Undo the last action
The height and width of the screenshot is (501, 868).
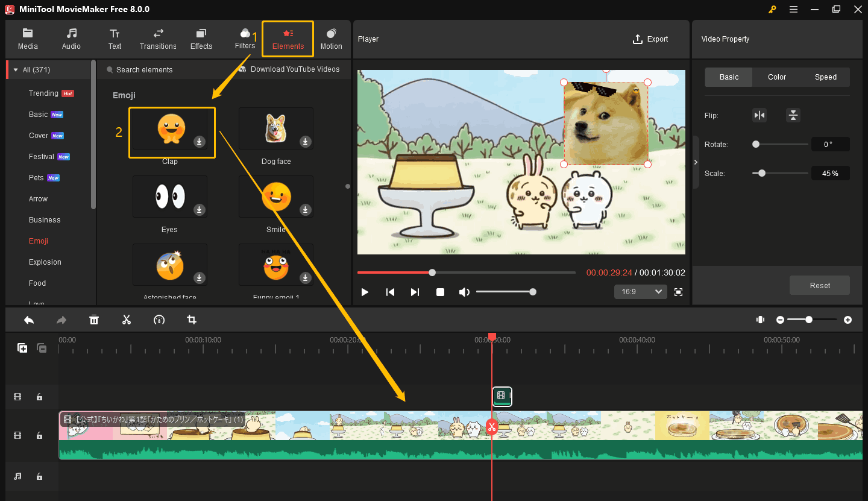pyautogui.click(x=29, y=320)
